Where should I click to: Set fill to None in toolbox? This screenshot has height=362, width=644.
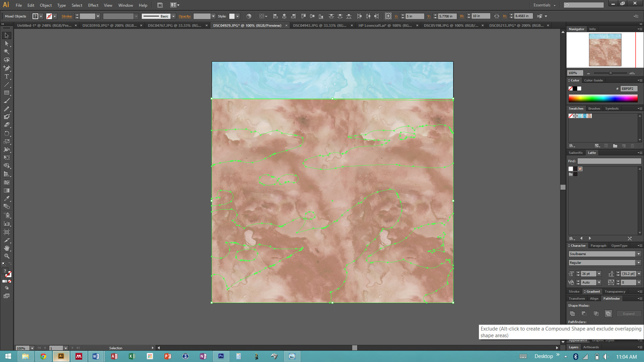(x=10, y=281)
